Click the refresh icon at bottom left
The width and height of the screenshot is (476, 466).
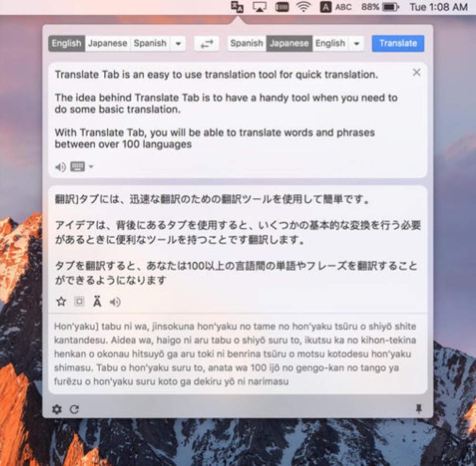pos(74,409)
